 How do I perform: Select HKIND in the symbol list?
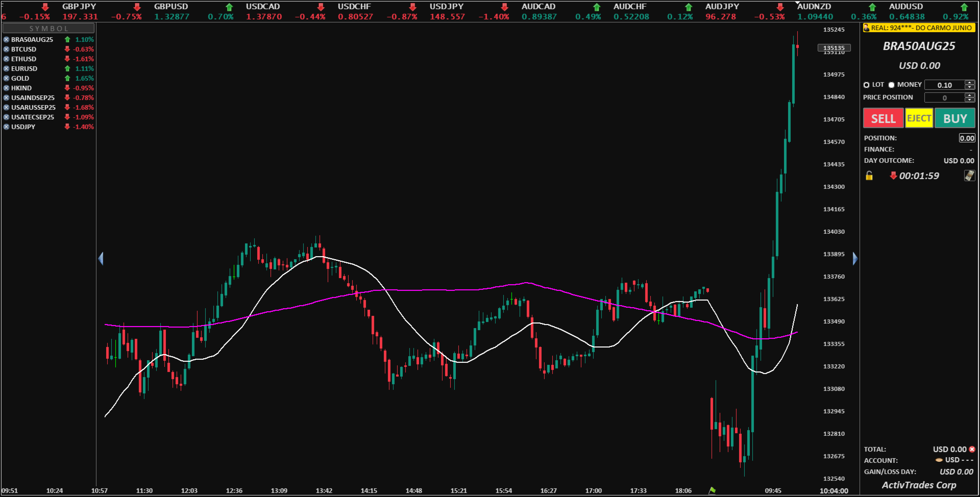[x=21, y=88]
